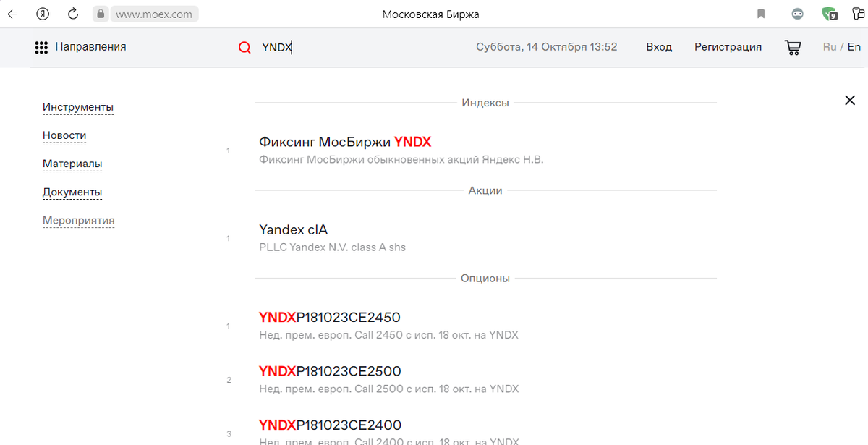Click the AdGuard shield extension icon

pyautogui.click(x=829, y=13)
